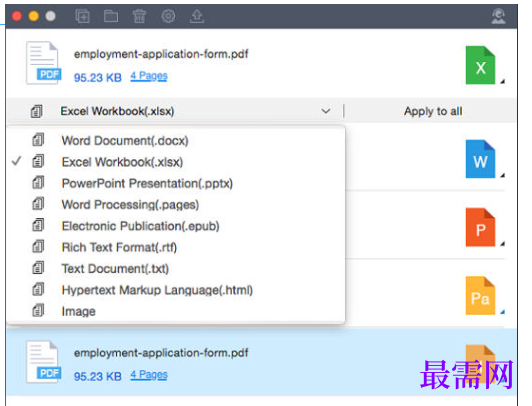Expand the arrow beside the Word format icon

point(503,175)
